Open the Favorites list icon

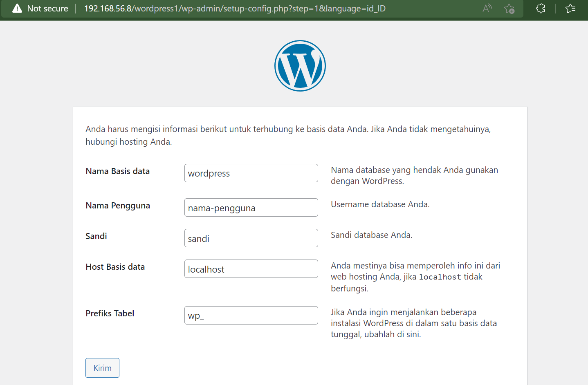(570, 9)
